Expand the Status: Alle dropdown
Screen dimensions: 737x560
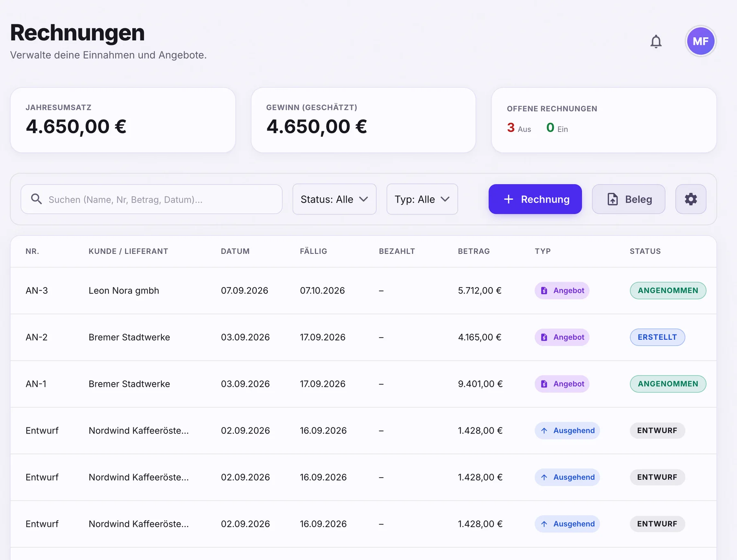[x=335, y=199]
